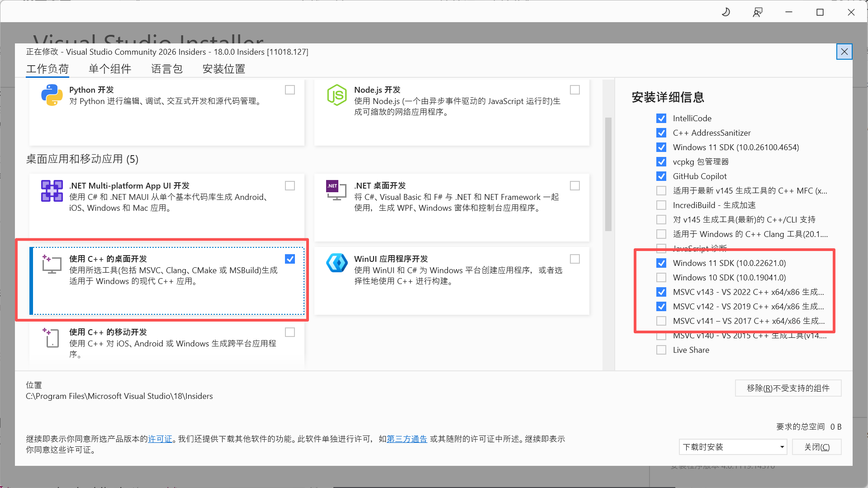Open the 安装位置 tab
Viewport: 868px width, 488px height.
[x=224, y=69]
